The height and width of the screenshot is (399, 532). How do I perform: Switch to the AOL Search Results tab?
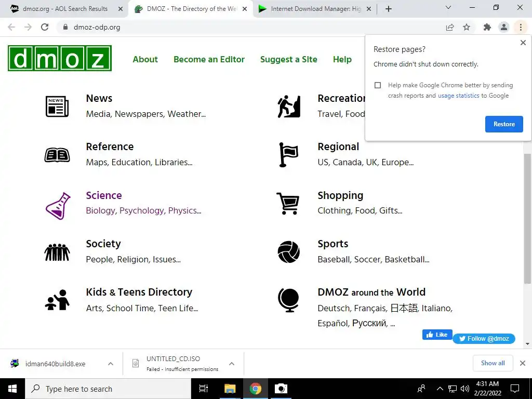64,9
